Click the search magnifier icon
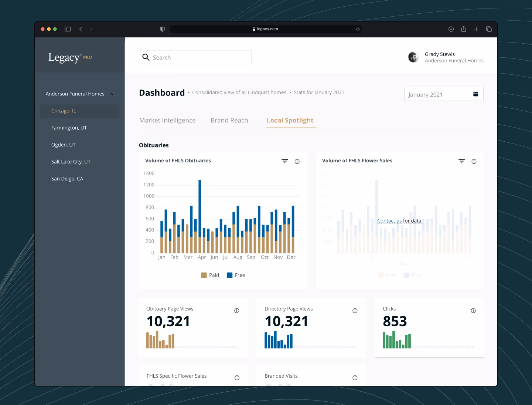The height and width of the screenshot is (405, 532). [x=146, y=57]
